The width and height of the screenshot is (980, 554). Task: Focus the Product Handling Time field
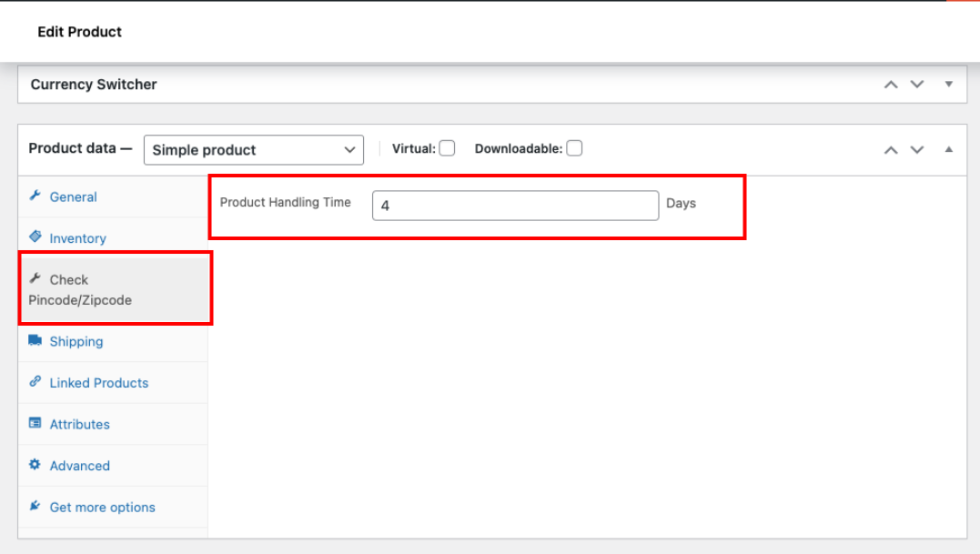(x=516, y=206)
